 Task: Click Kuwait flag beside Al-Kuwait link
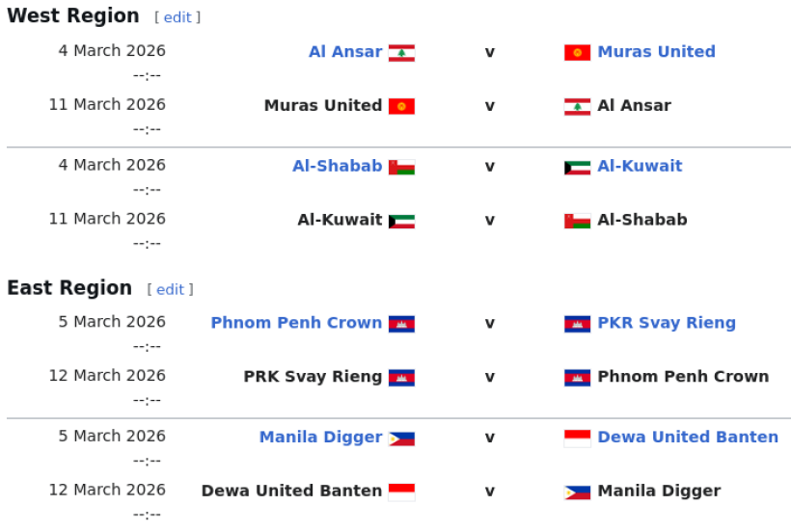577,167
